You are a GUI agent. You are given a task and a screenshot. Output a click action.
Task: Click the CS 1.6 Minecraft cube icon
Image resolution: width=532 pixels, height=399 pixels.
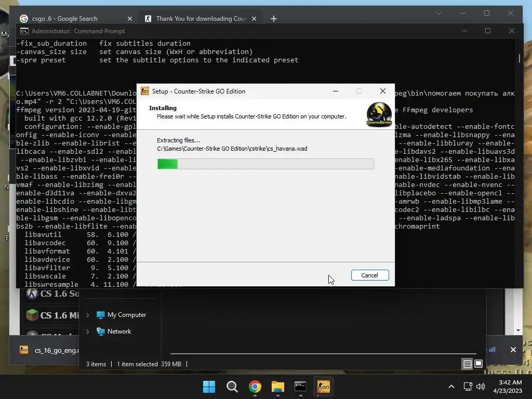click(32, 315)
